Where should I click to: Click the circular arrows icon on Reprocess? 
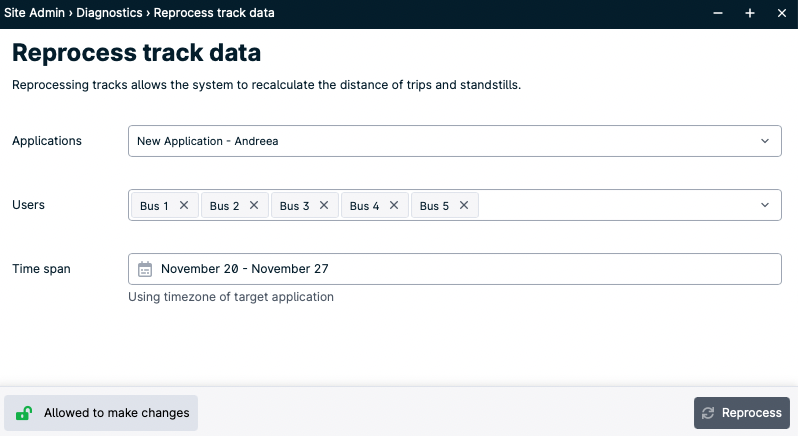pos(708,413)
